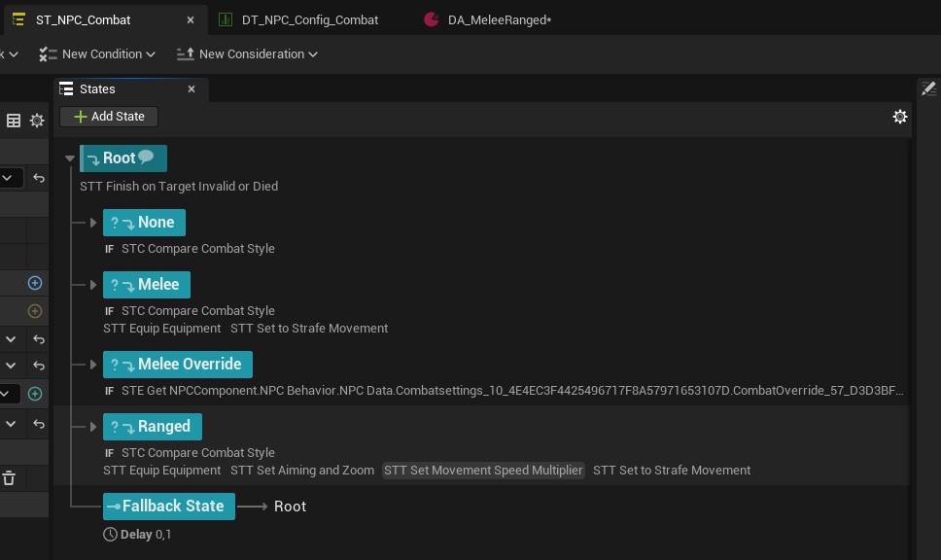
Task: Click the Root state comment bubble icon
Action: (x=147, y=157)
